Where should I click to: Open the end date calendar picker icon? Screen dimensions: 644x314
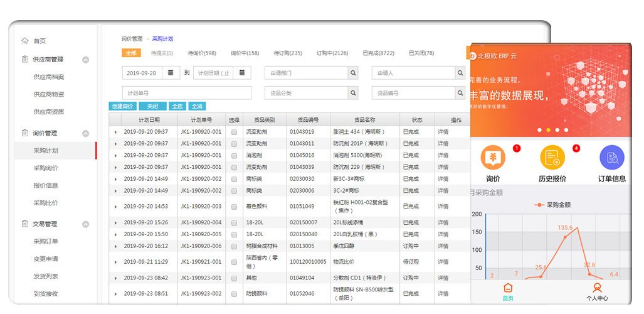click(x=242, y=73)
